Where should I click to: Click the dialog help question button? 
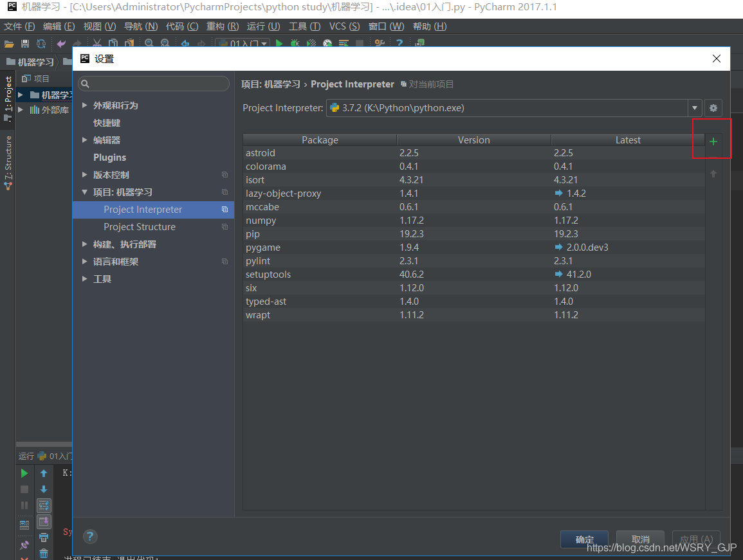90,536
